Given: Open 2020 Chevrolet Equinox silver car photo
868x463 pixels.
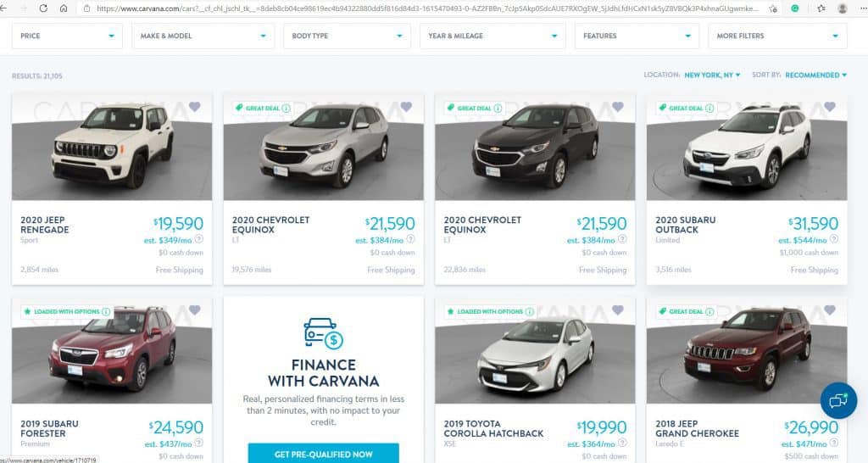Looking at the screenshot, I should [x=323, y=147].
